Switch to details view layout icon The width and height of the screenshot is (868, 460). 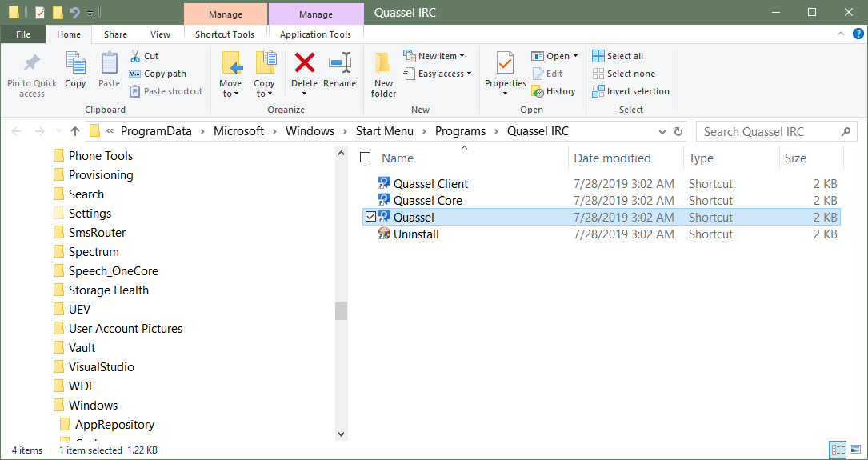838,450
